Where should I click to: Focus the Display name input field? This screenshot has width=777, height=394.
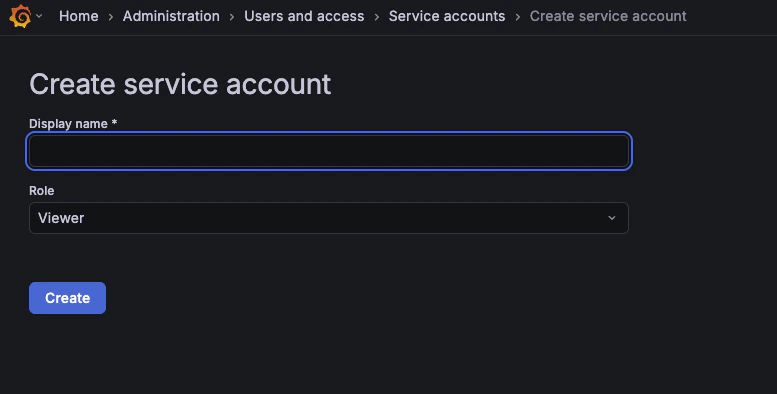pos(329,151)
